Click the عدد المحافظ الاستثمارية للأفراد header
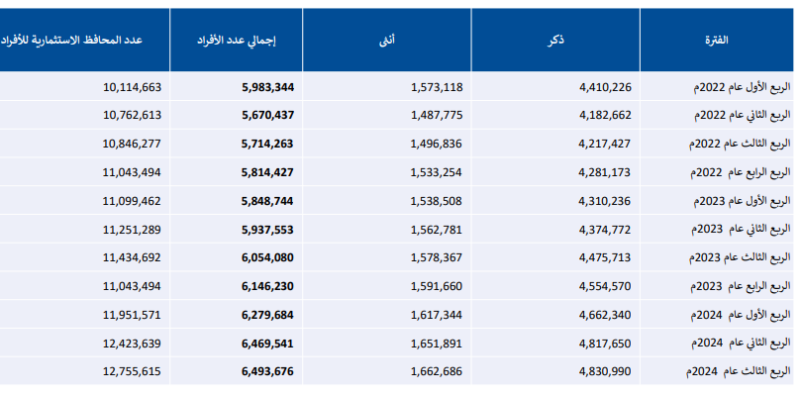The height and width of the screenshot is (395, 800). pyautogui.click(x=70, y=40)
